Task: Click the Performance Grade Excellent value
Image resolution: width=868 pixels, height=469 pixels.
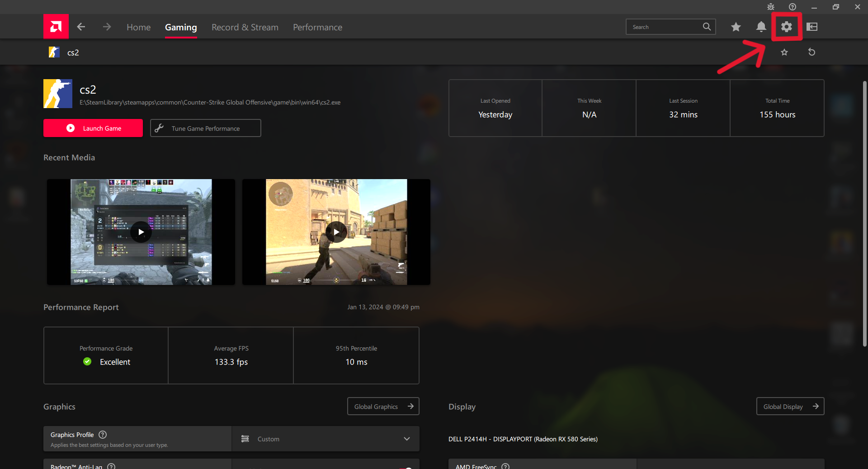Action: tap(115, 362)
